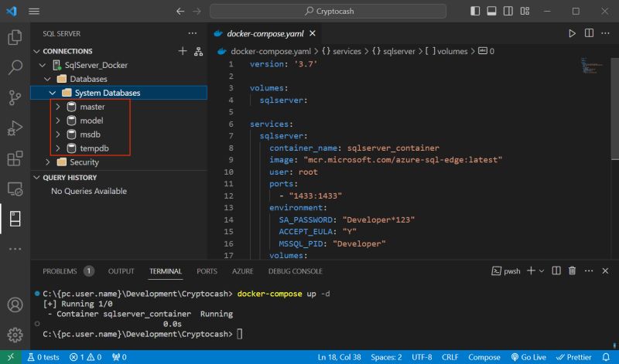Viewport: 619px width, 364px height.
Task: Open terminal launch profile dropdown arrow
Action: click(x=542, y=271)
